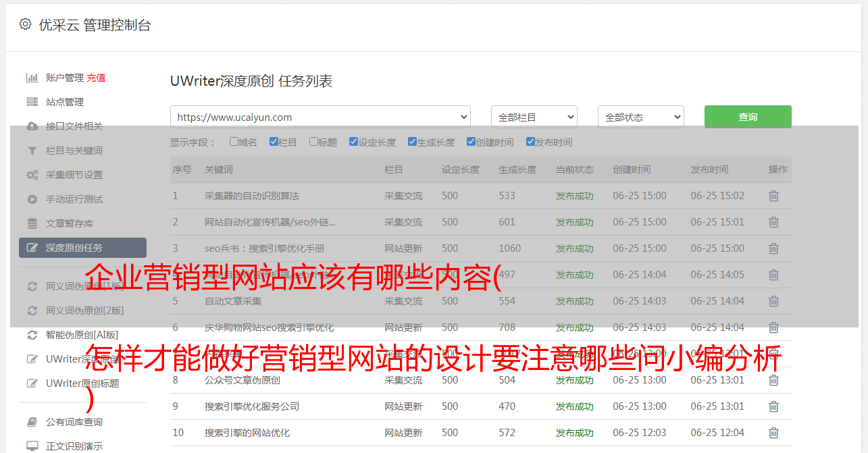
Task: Delete row 9 搜索引擎优化服务公司 task
Action: pos(774,406)
